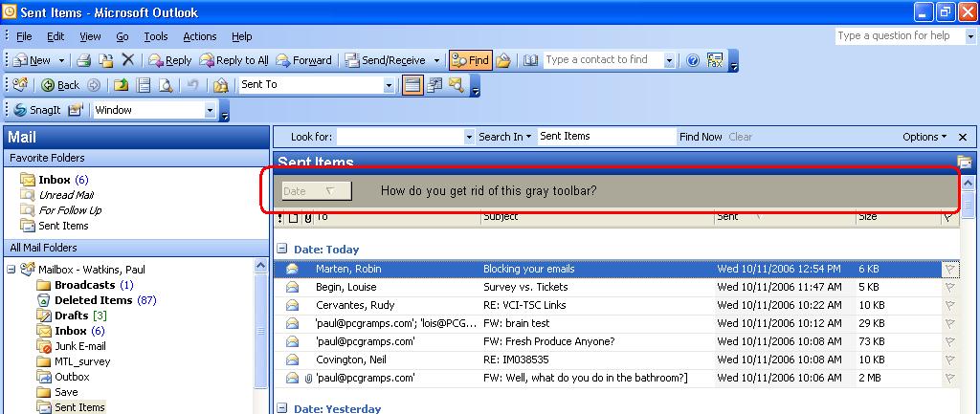Open the Sent To view dropdown
This screenshot has height=414, width=980.
click(x=389, y=85)
